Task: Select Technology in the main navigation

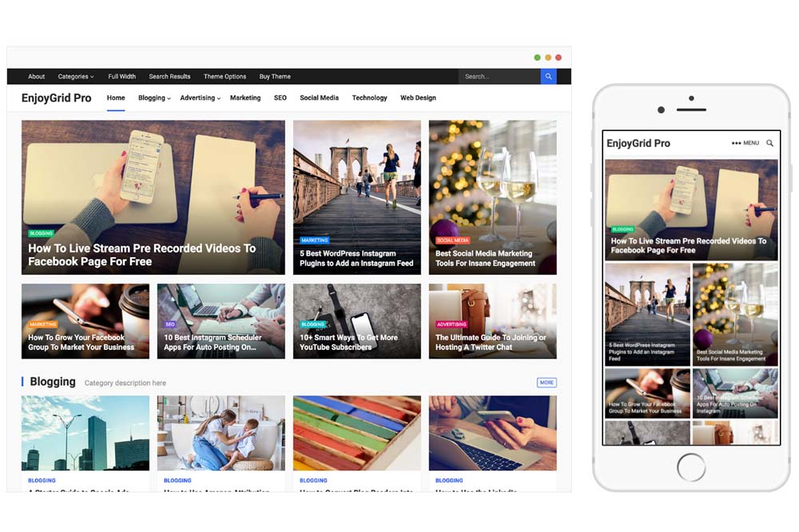Action: [x=369, y=97]
